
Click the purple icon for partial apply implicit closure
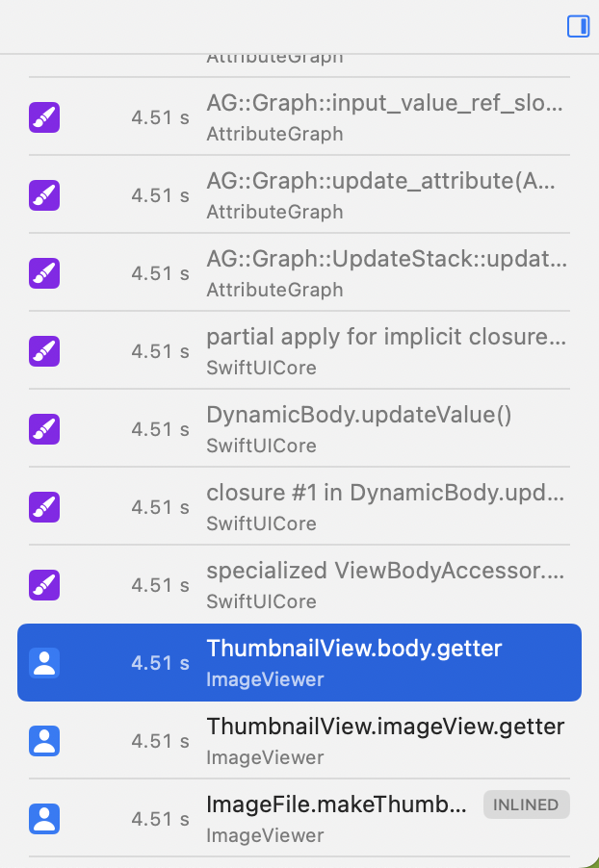[x=43, y=351]
